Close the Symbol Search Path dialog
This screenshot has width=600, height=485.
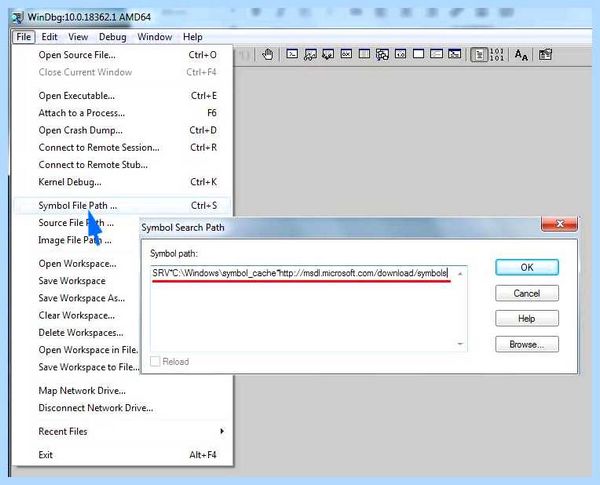point(559,224)
